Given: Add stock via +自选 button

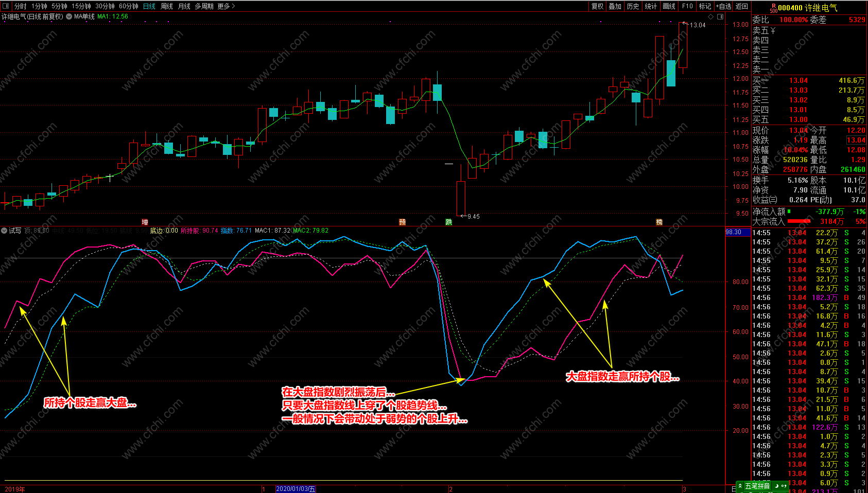Looking at the screenshot, I should tap(723, 6).
